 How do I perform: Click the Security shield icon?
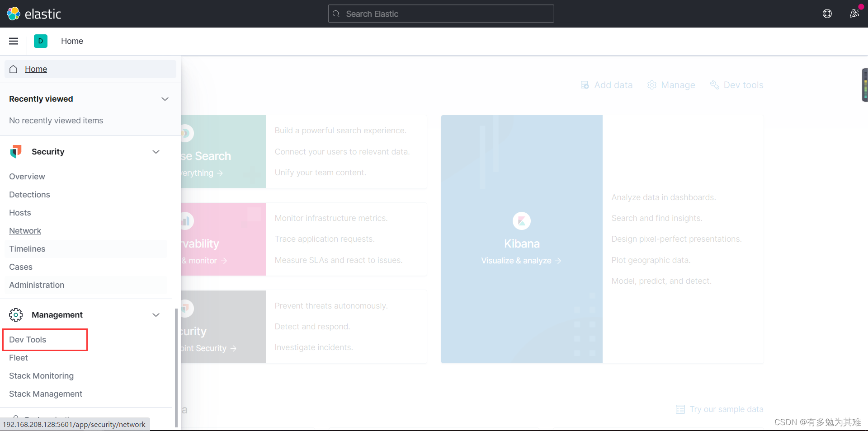(x=16, y=152)
